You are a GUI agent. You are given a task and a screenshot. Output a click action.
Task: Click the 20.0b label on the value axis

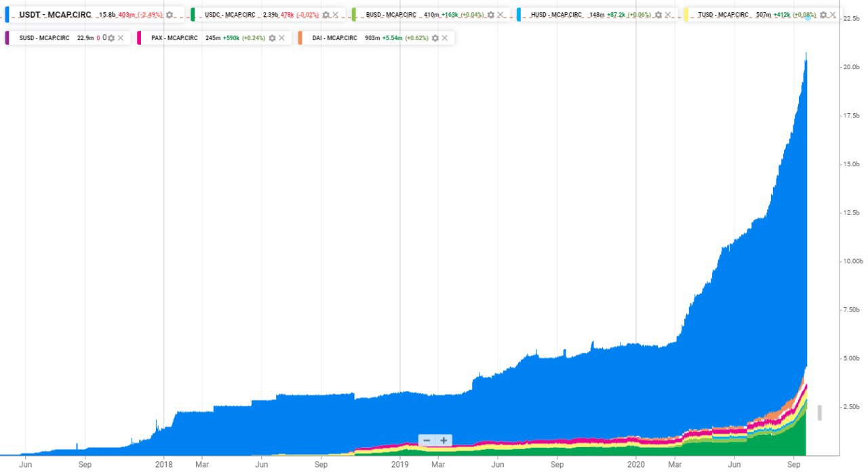pyautogui.click(x=851, y=67)
